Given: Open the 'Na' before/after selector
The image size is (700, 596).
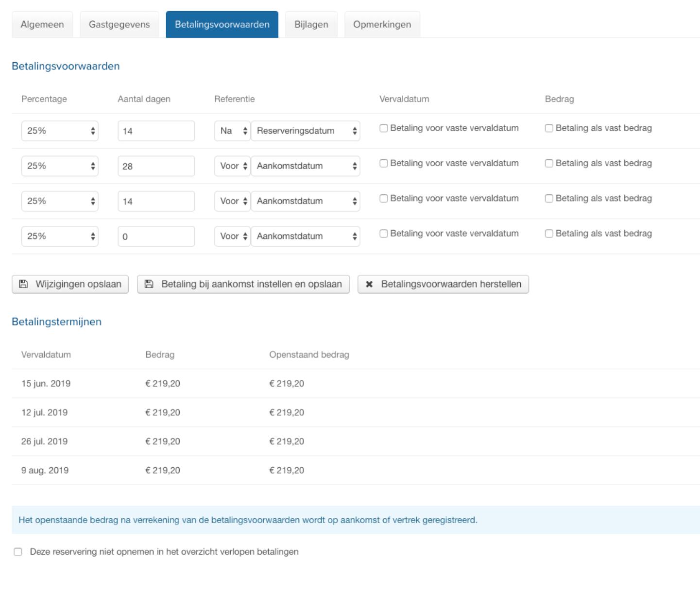Looking at the screenshot, I should [x=232, y=131].
